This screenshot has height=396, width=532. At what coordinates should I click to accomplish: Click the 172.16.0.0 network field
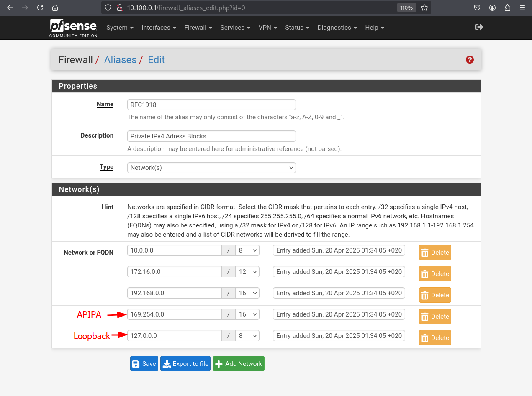coord(174,272)
